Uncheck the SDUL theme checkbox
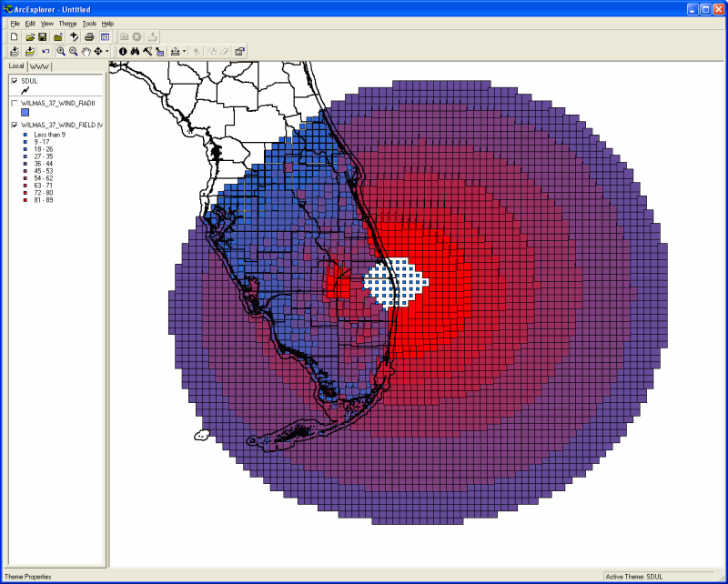This screenshot has height=584, width=728. pyautogui.click(x=15, y=81)
